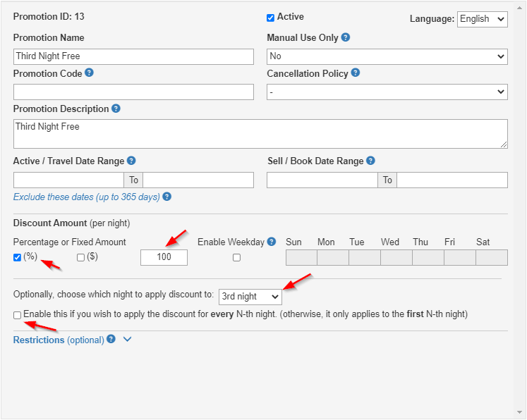The image size is (527, 420).
Task: Click help icon for Active / Travel Date Range
Action: point(131,161)
